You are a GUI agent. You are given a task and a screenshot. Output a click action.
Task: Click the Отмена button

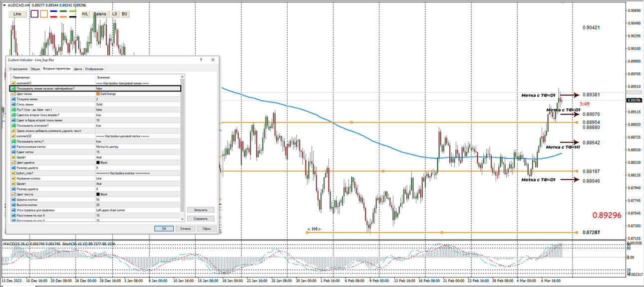coord(185,228)
